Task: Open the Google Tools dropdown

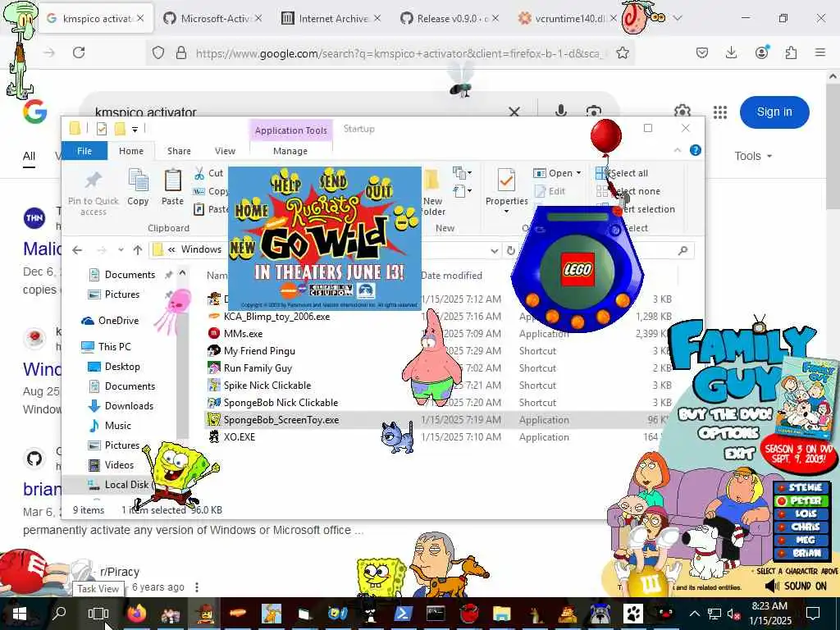Action: point(753,156)
